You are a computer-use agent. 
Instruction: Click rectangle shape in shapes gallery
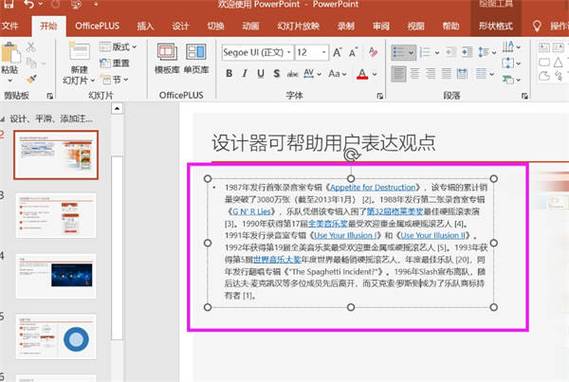544,62
